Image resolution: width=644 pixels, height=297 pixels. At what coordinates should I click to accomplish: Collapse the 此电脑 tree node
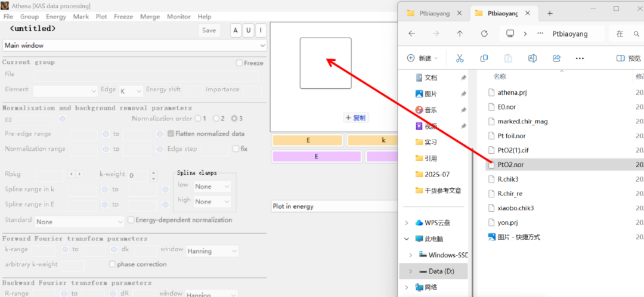(407, 239)
